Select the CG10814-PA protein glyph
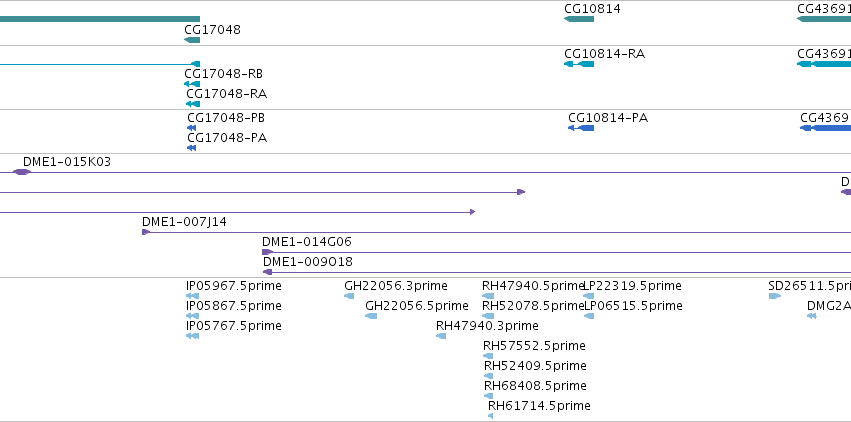Image resolution: width=851 pixels, height=422 pixels. pos(581,128)
